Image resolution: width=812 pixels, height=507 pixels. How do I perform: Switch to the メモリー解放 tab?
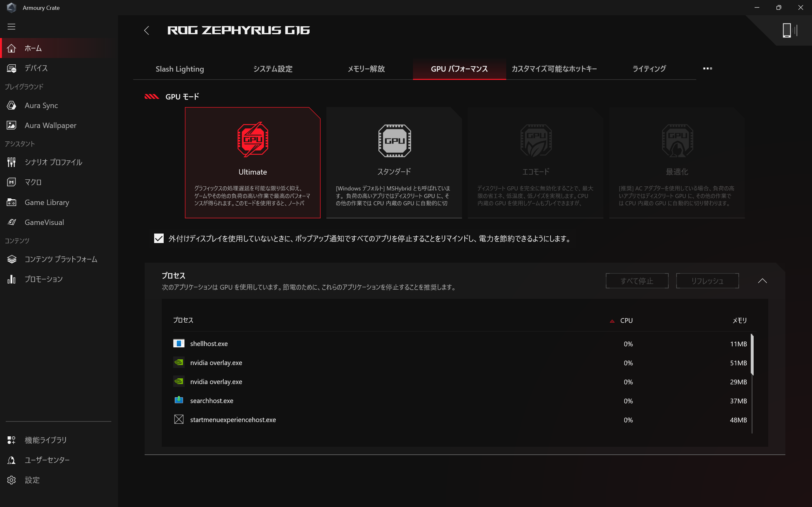(366, 69)
